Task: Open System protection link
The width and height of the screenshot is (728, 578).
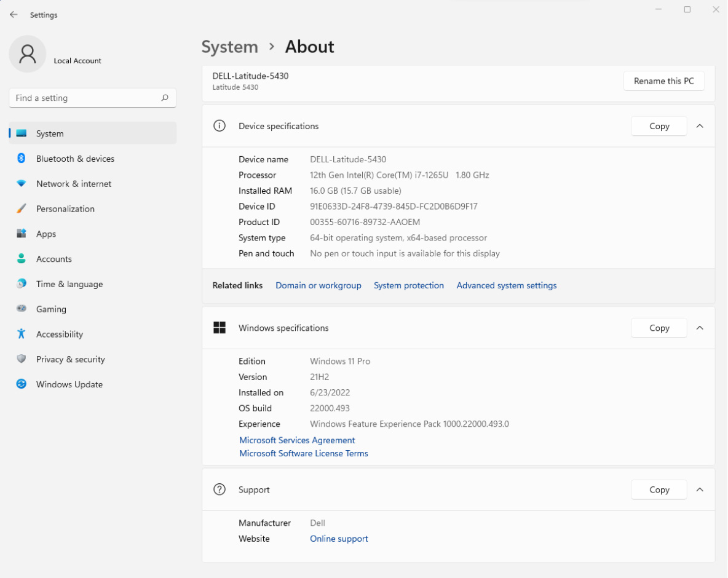Action: [x=408, y=285]
